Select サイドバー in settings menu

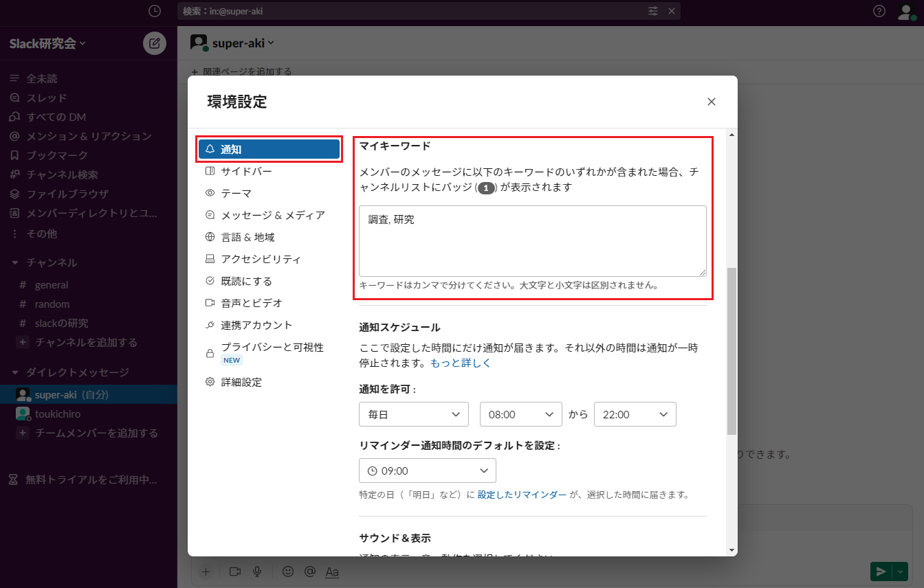coord(246,171)
